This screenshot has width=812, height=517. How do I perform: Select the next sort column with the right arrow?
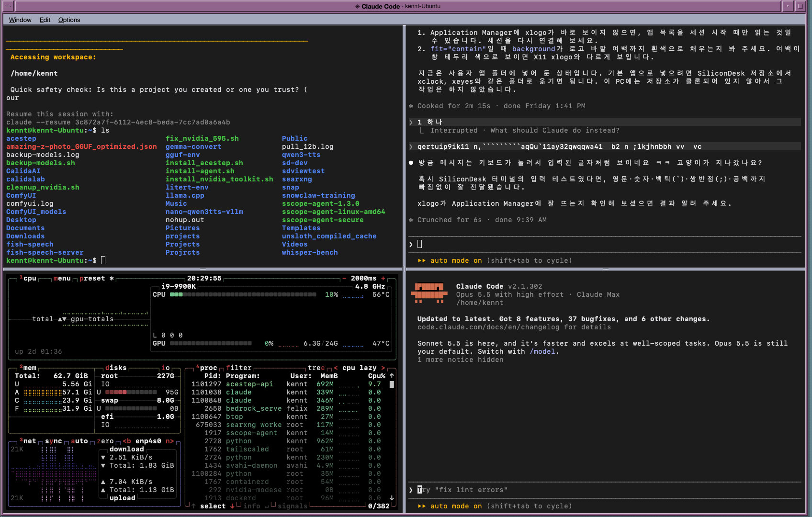pos(383,368)
